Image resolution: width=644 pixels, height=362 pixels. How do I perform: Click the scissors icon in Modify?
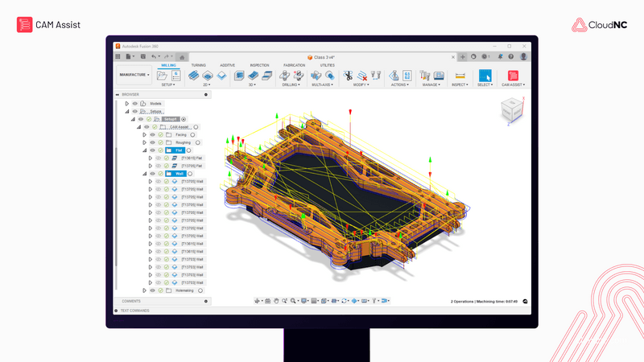348,75
